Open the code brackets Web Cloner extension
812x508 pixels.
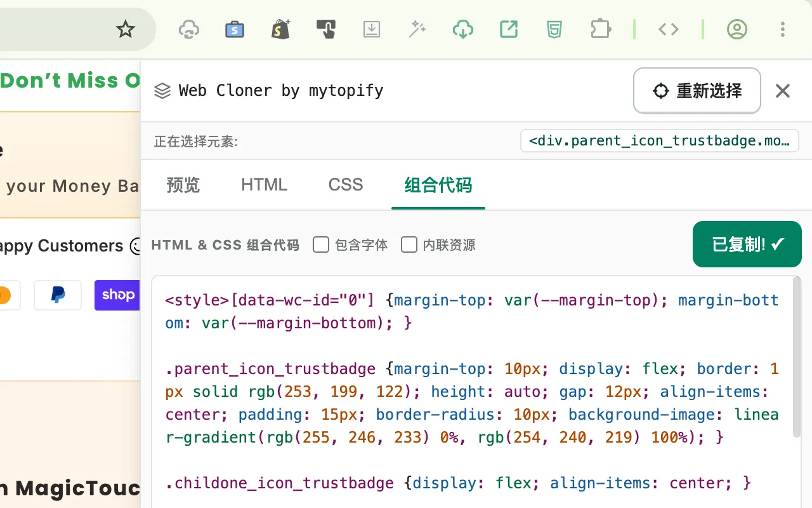pos(669,29)
